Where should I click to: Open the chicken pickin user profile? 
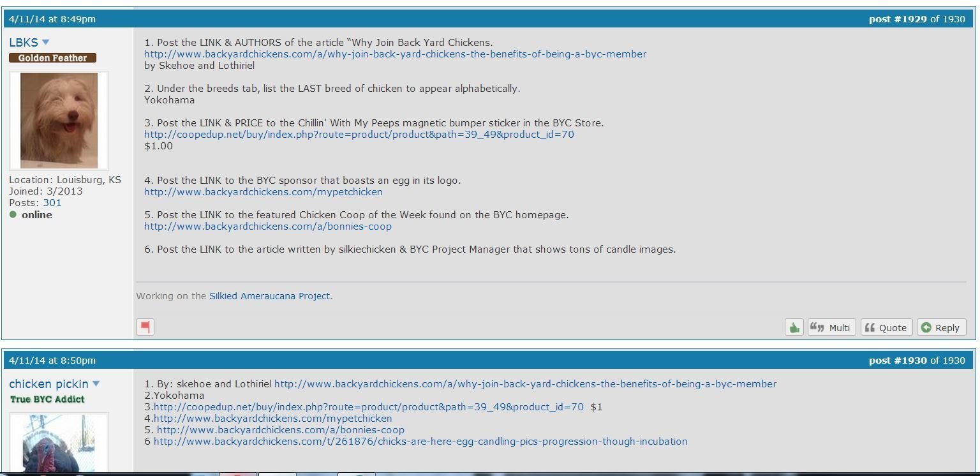click(48, 383)
